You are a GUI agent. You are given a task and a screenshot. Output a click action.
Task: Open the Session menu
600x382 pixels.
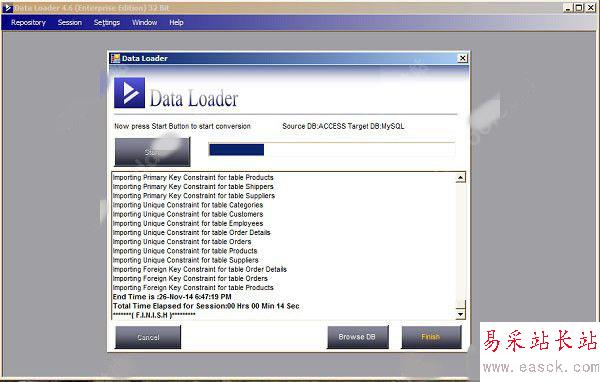70,23
